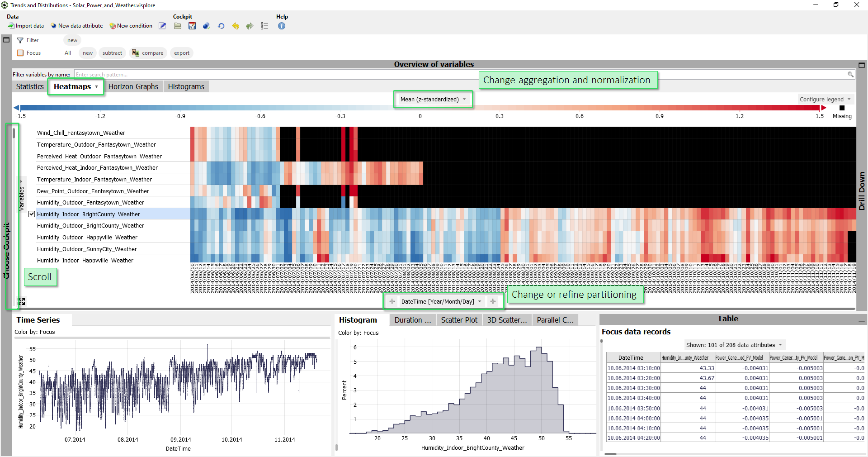Screen dimensions: 868x457
Task: Click the compare focus button
Action: click(148, 53)
